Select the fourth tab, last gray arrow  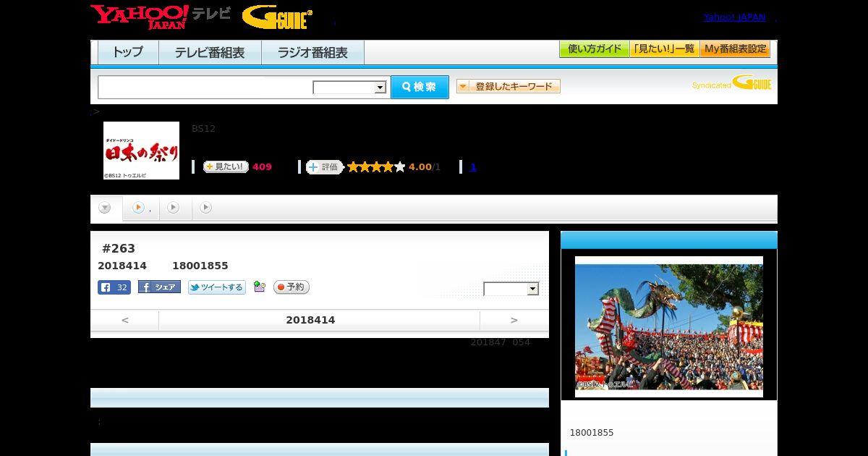(206, 208)
